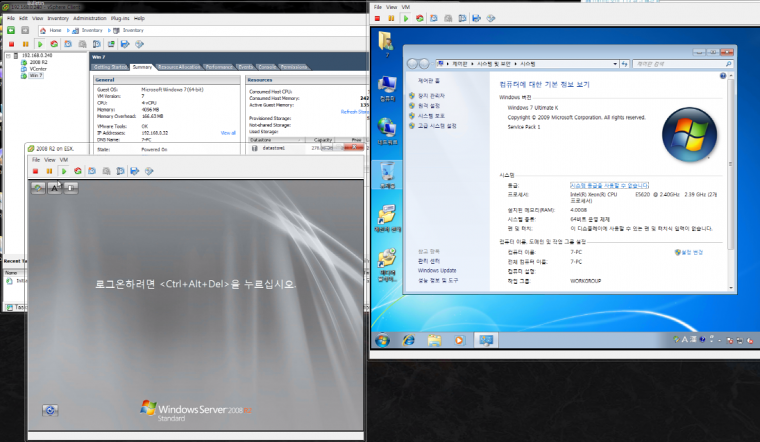760x442 pixels.
Task: Select 2008 R2 VM in inventory tree
Action: coord(38,63)
